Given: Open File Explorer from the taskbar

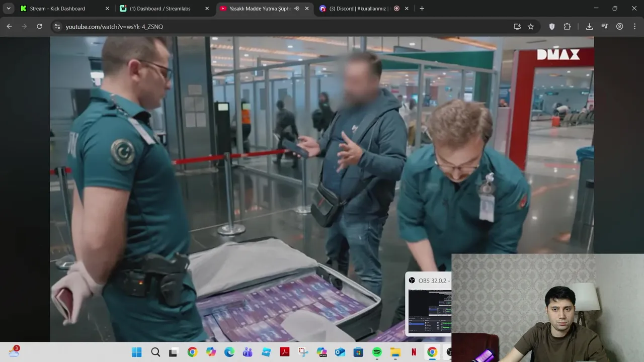Looking at the screenshot, I should [395, 352].
